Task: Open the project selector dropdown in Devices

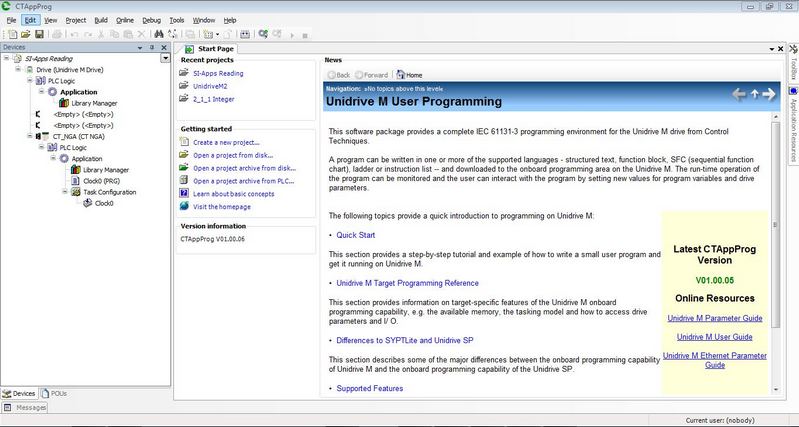Action: [x=165, y=58]
